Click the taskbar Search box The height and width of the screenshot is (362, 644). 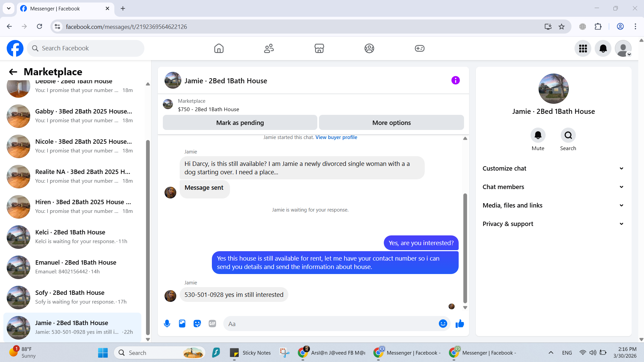click(159, 353)
